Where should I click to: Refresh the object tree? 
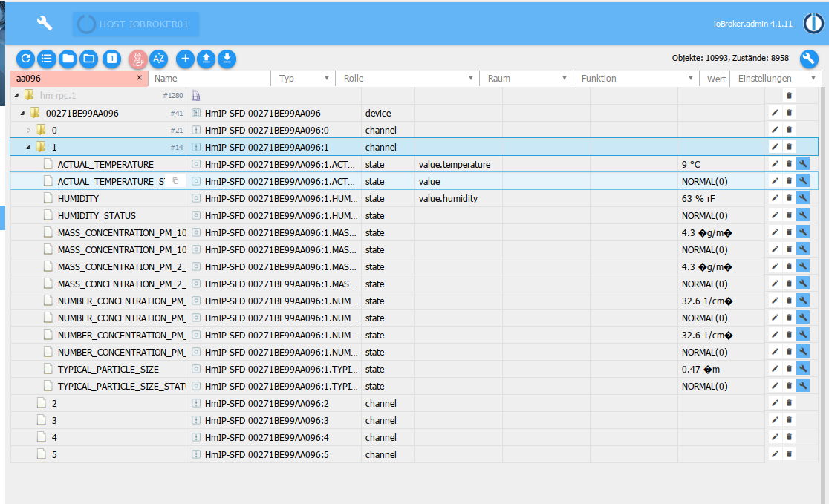pos(25,59)
